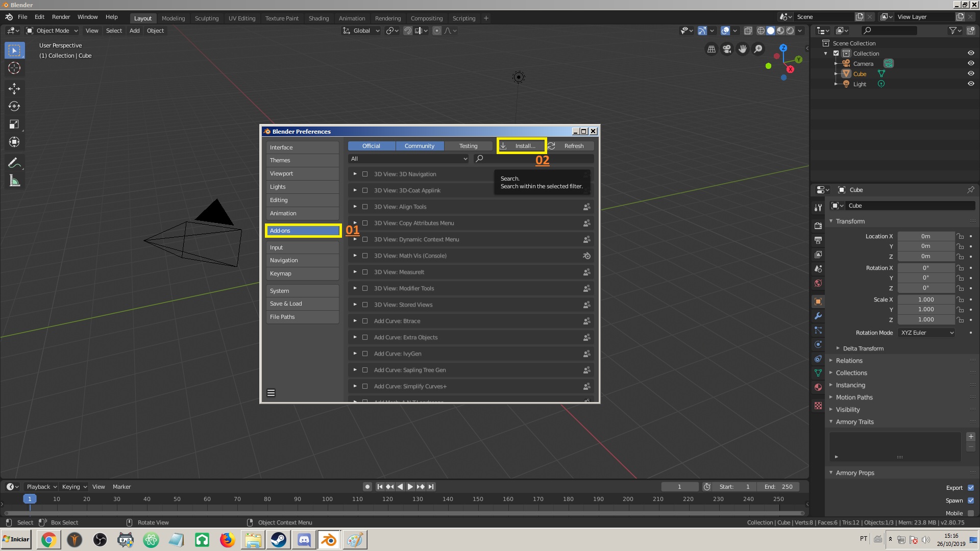Collapse the Armory Traits panel

click(x=854, y=422)
